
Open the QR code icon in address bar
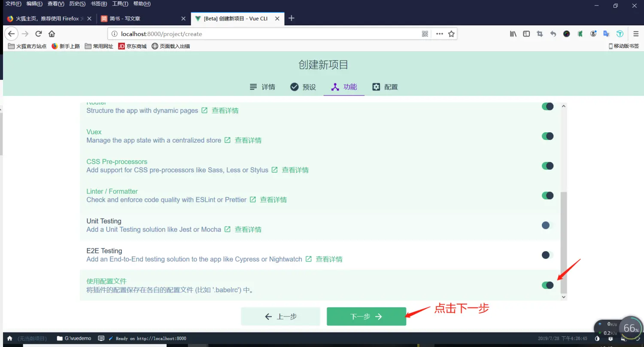(425, 34)
